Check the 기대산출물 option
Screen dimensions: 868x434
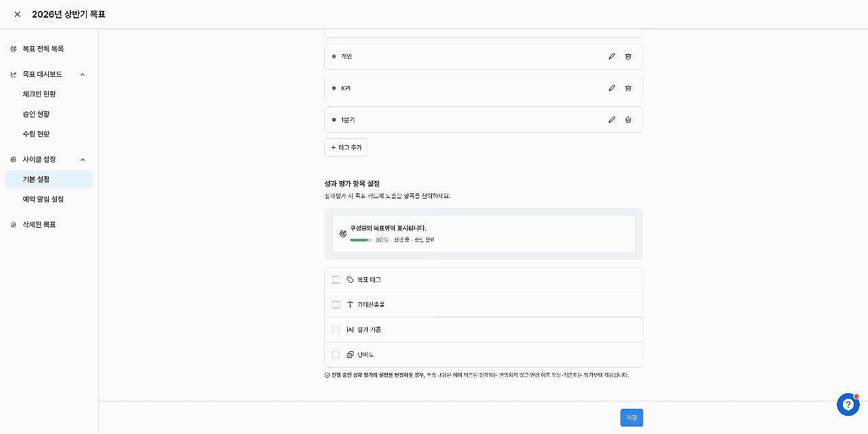(x=336, y=305)
